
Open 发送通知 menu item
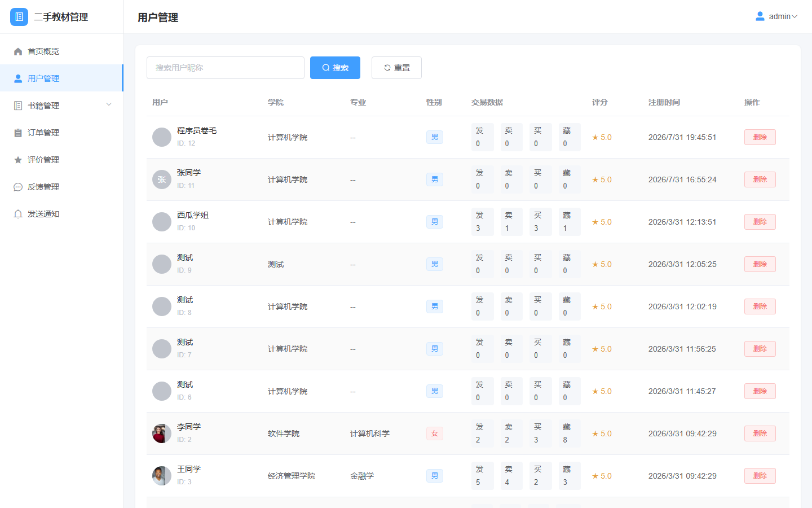[61, 214]
